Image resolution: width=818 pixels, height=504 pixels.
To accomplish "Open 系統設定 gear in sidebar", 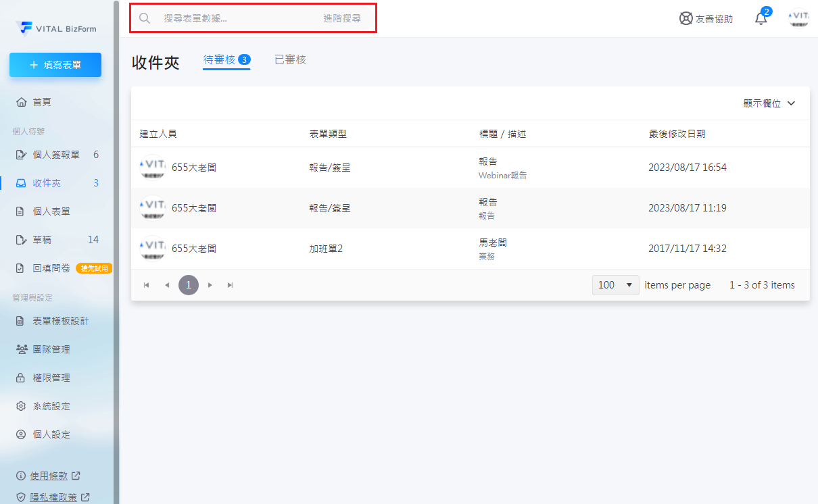I will (51, 406).
